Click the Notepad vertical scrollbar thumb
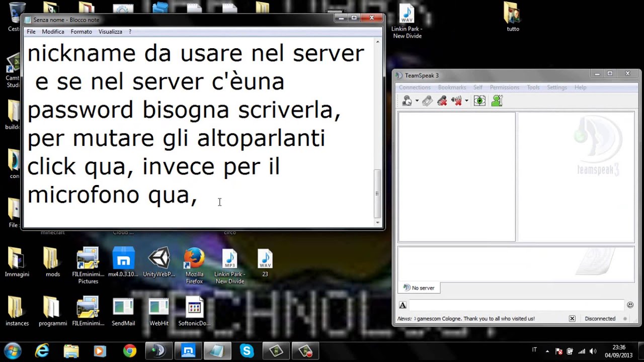644x362 pixels. pyautogui.click(x=377, y=193)
